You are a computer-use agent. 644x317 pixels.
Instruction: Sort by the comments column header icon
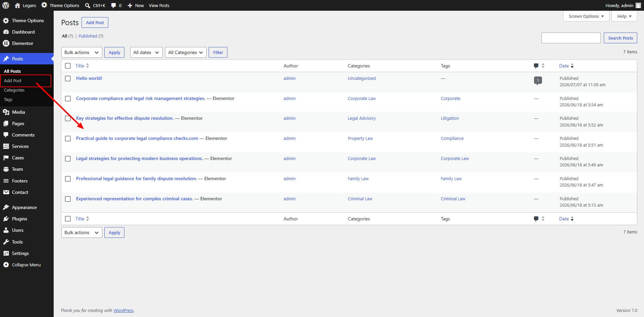point(536,66)
